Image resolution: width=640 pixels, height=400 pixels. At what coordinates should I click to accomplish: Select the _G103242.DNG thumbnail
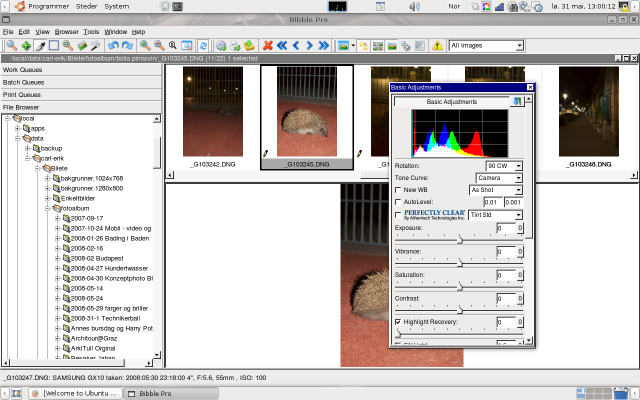coord(211,112)
